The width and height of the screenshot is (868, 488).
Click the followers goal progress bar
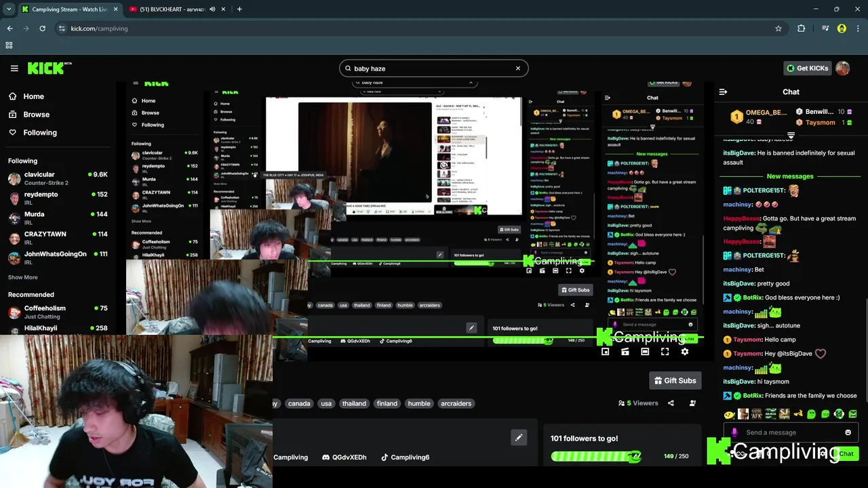click(596, 456)
